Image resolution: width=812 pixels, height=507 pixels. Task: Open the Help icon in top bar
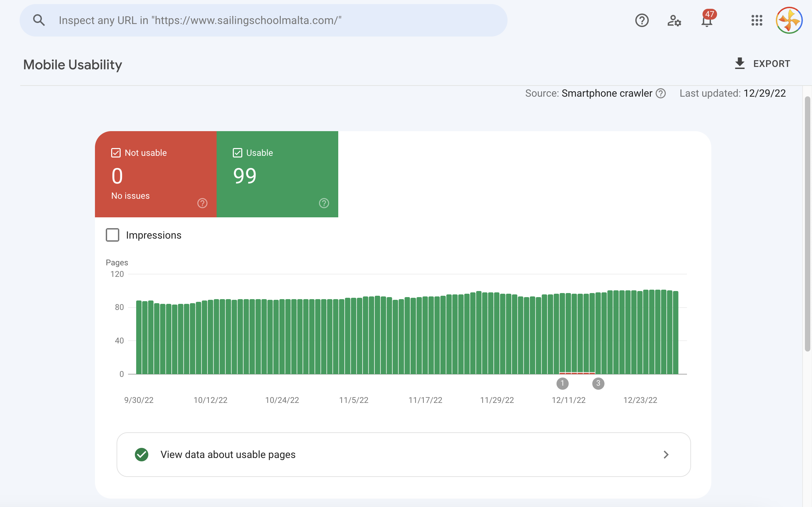pos(642,21)
